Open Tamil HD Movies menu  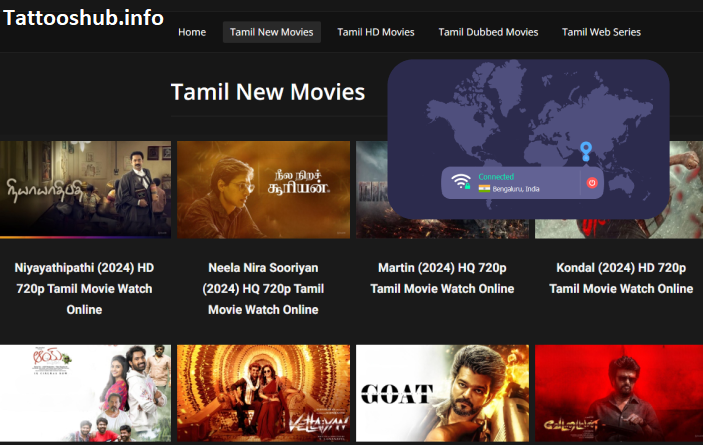click(x=376, y=32)
